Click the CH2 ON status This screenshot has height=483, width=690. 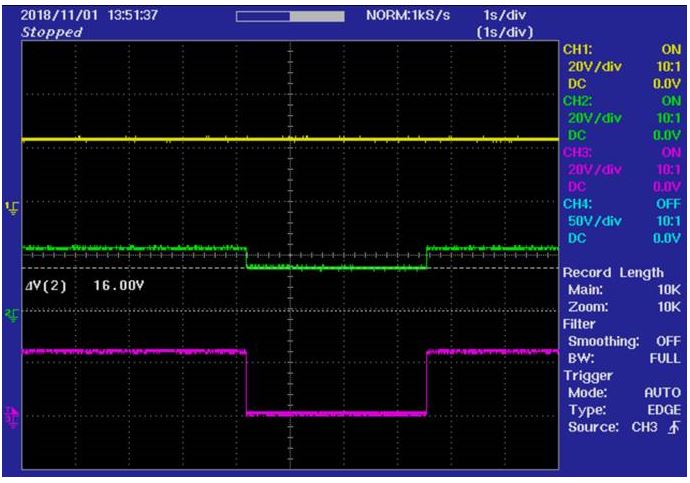(671, 101)
